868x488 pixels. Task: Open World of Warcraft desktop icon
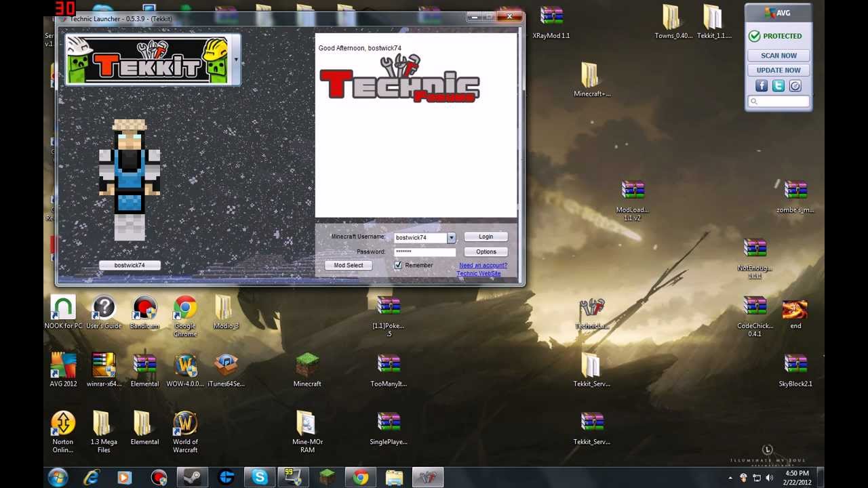[x=184, y=424]
